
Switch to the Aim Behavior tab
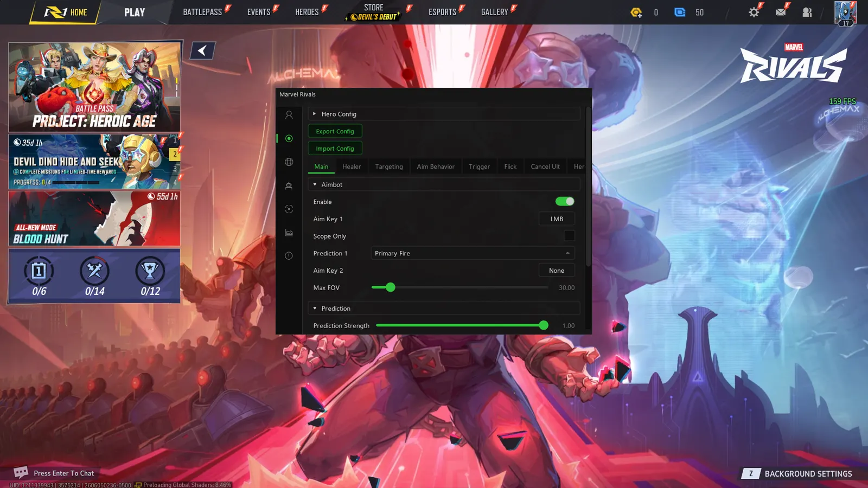[x=436, y=166]
